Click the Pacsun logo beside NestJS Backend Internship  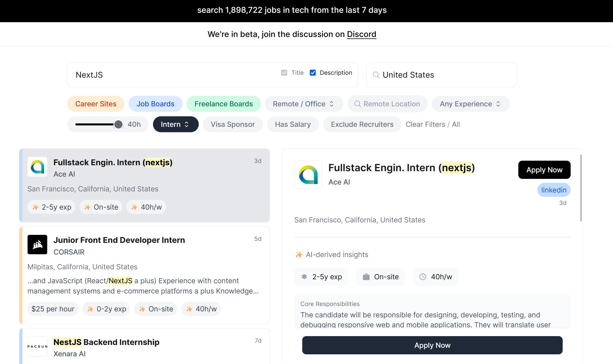(37, 346)
